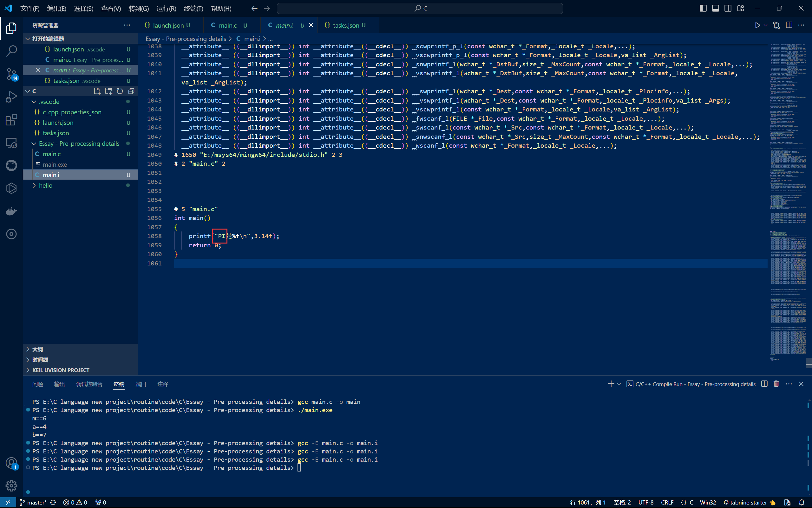This screenshot has height=508, width=812.
Task: Open the 编辑(E) menu
Action: pos(57,8)
